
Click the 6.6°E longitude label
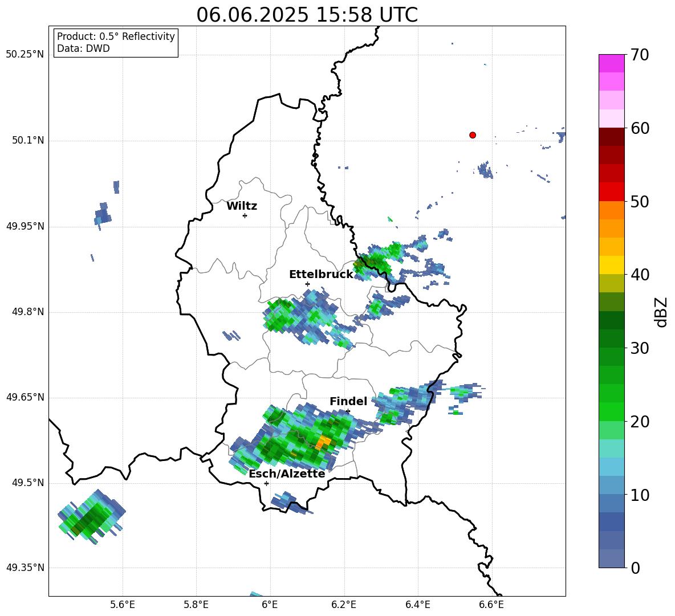(x=491, y=605)
